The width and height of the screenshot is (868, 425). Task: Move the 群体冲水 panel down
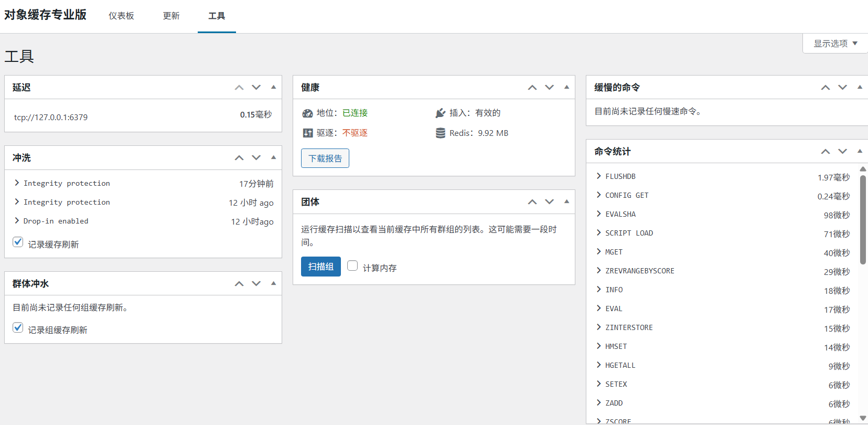pyautogui.click(x=256, y=284)
